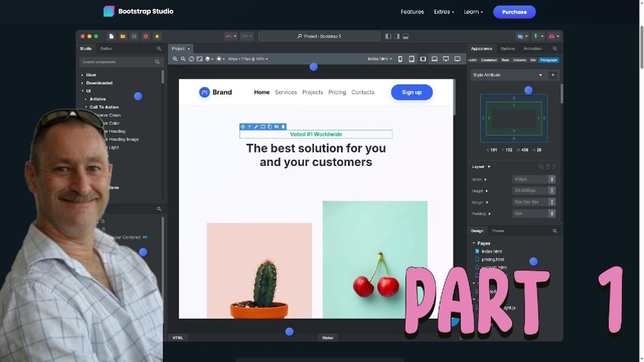Screen dimensions: 644x362
Task: Switch to the Studio components tab
Action: pos(86,49)
